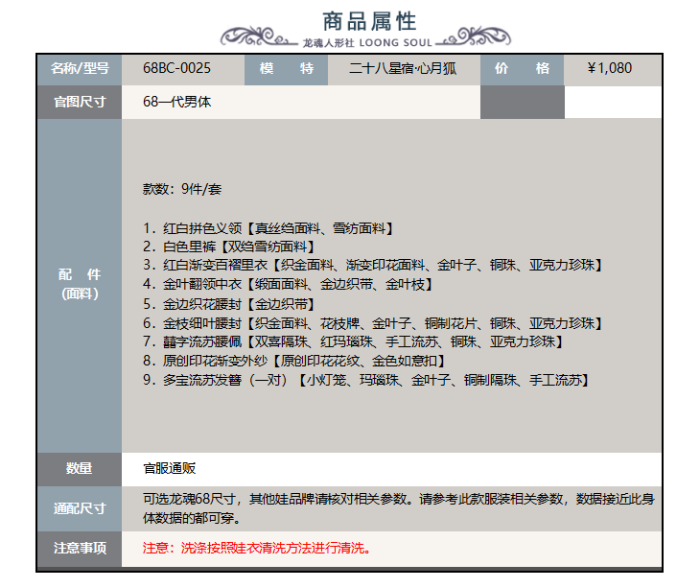Click the red washing notice text

[256, 549]
